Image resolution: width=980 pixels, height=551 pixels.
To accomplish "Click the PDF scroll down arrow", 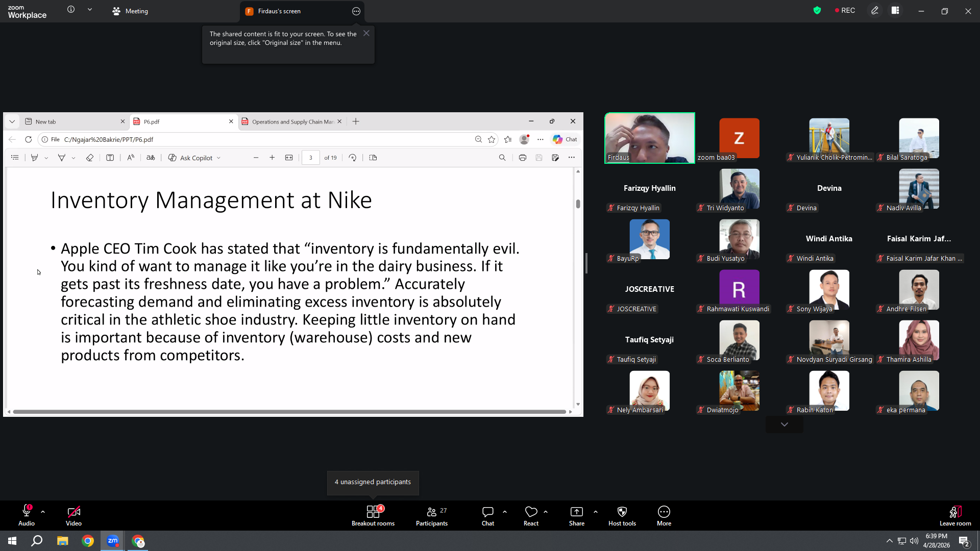I will [x=578, y=404].
